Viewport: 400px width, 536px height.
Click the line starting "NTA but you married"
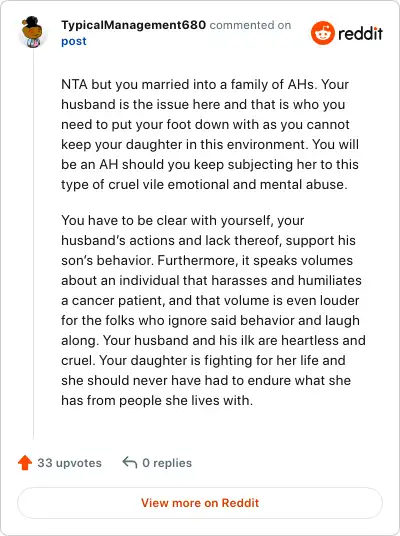[205, 84]
